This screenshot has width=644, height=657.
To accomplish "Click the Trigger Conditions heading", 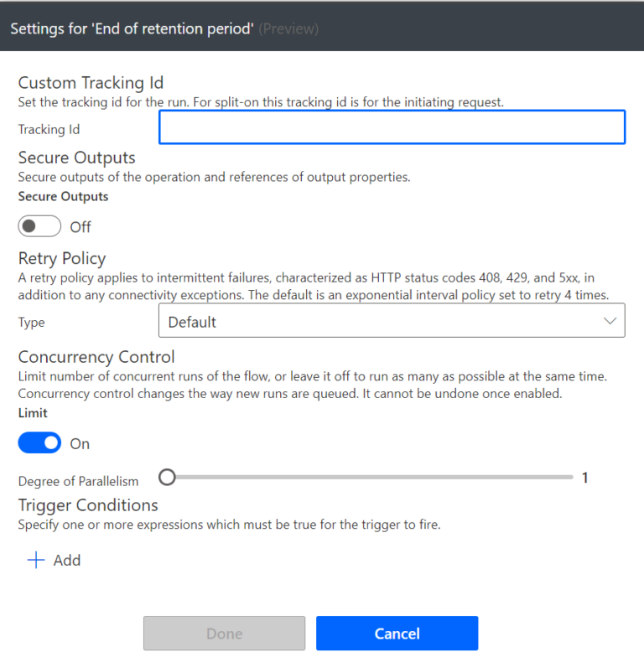I will [x=88, y=505].
